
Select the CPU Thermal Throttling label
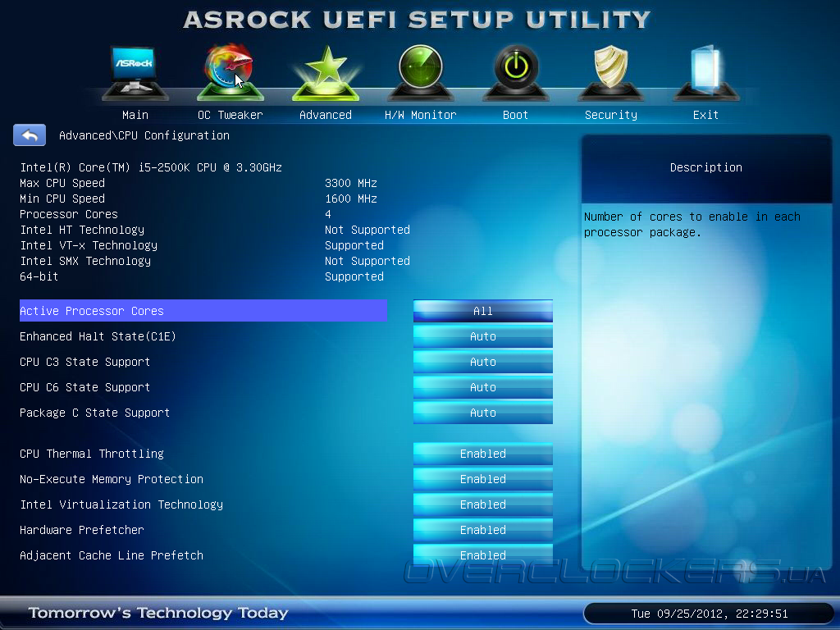point(92,453)
